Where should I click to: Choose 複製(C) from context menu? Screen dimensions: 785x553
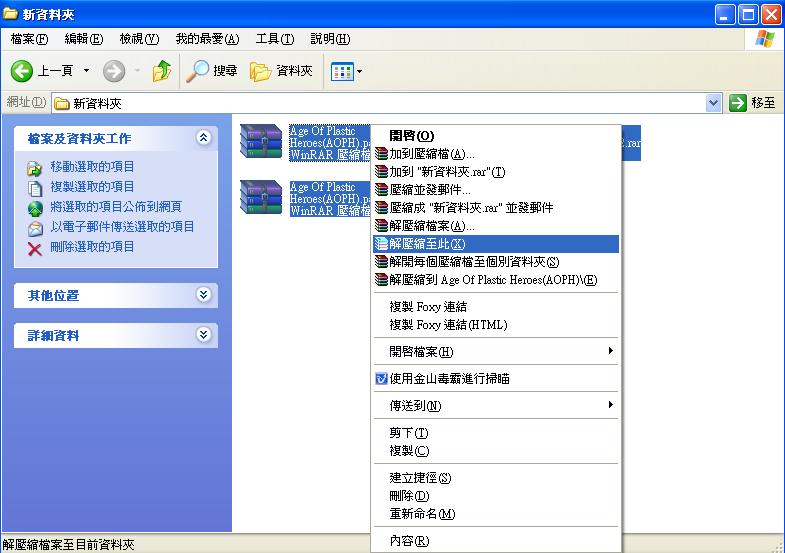tap(496, 451)
